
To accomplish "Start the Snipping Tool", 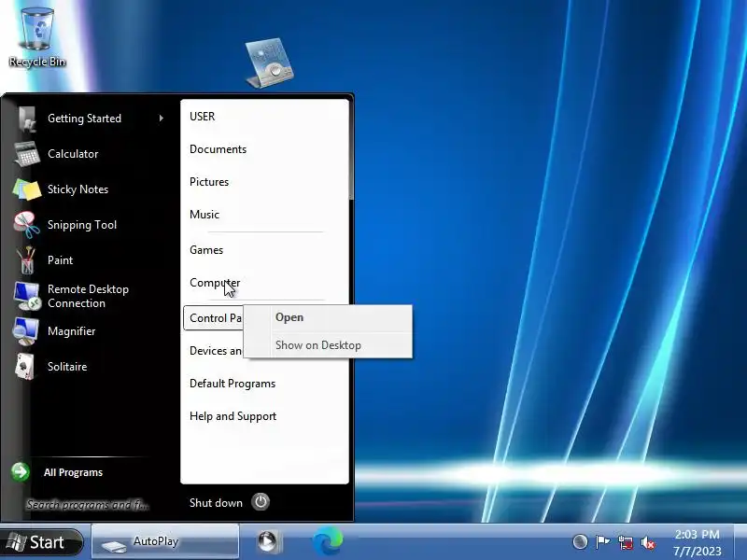I will tap(82, 225).
